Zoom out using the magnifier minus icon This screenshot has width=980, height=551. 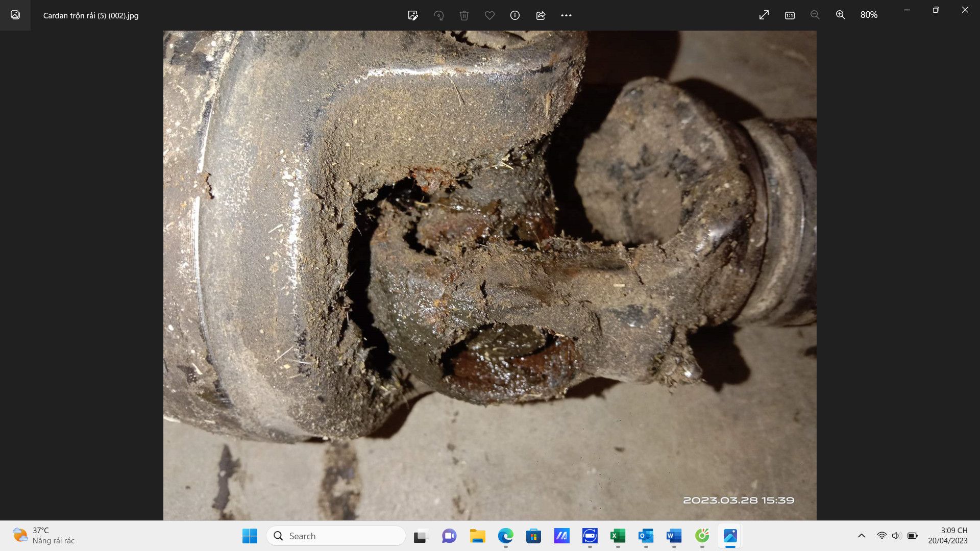[815, 15]
